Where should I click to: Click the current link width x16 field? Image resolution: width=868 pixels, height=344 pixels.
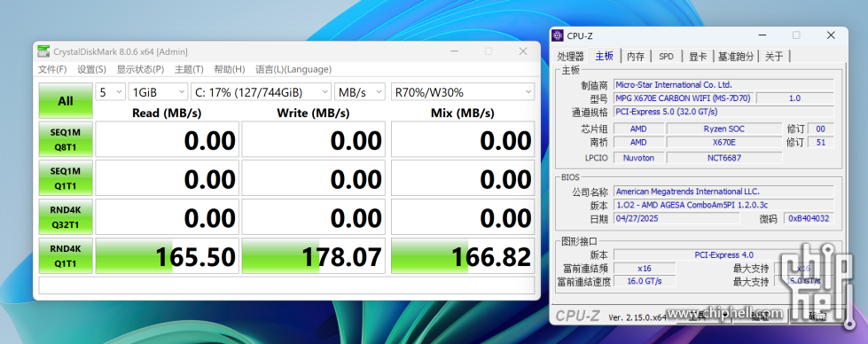click(x=645, y=268)
